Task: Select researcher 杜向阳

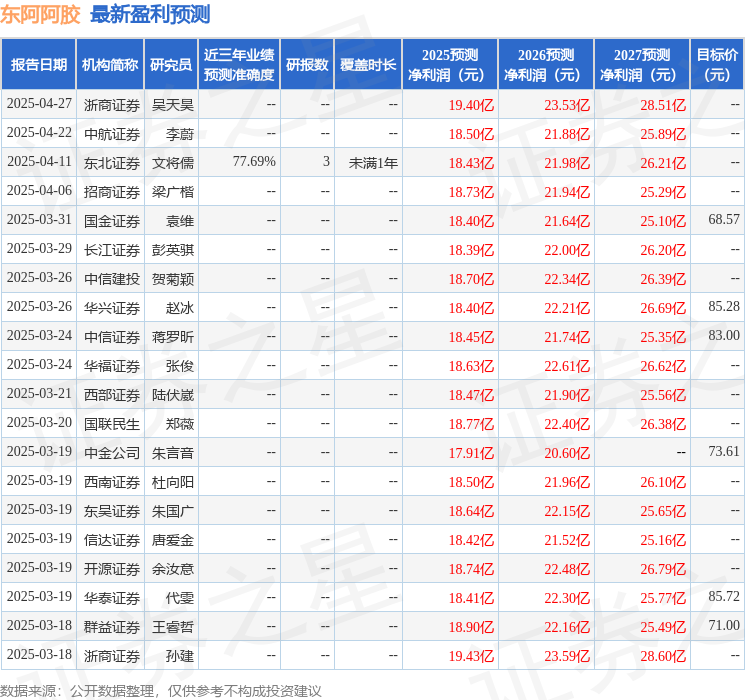Action: [x=172, y=482]
